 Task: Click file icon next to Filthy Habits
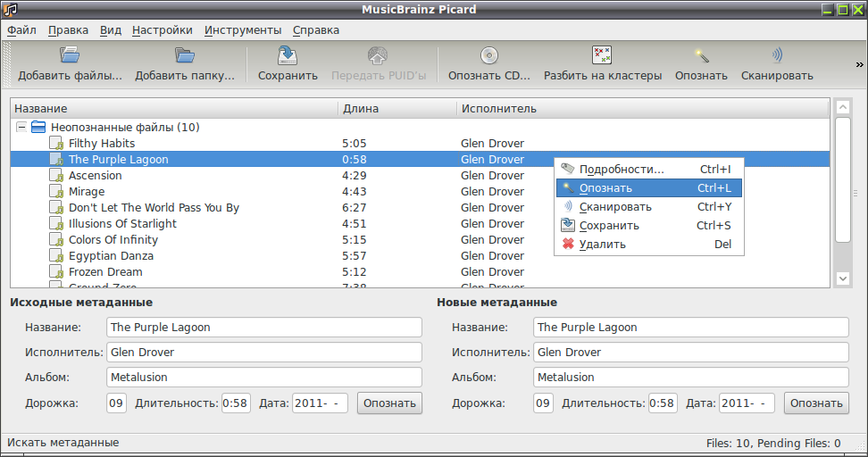tap(56, 144)
